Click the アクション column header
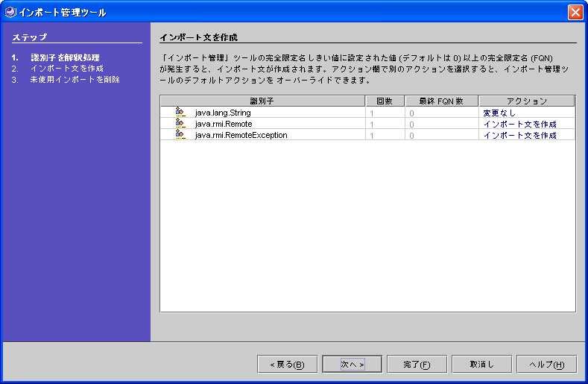The width and height of the screenshot is (588, 384). [527, 101]
